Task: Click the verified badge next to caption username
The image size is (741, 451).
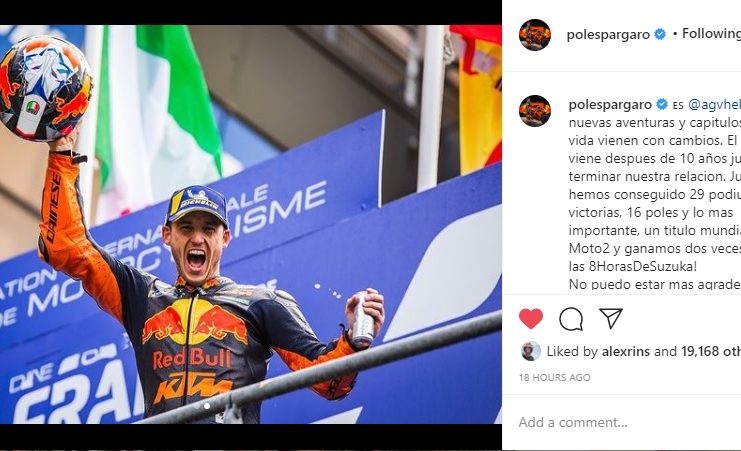Action: [660, 104]
